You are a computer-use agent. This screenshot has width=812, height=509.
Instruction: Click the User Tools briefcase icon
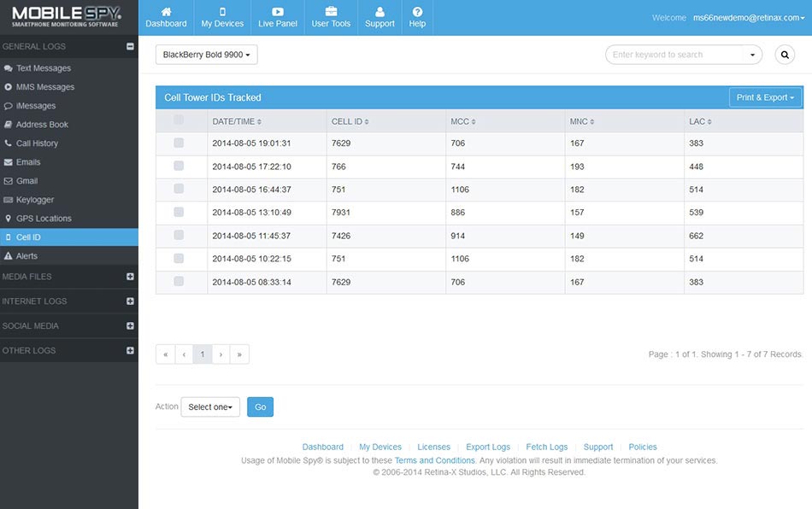331,13
